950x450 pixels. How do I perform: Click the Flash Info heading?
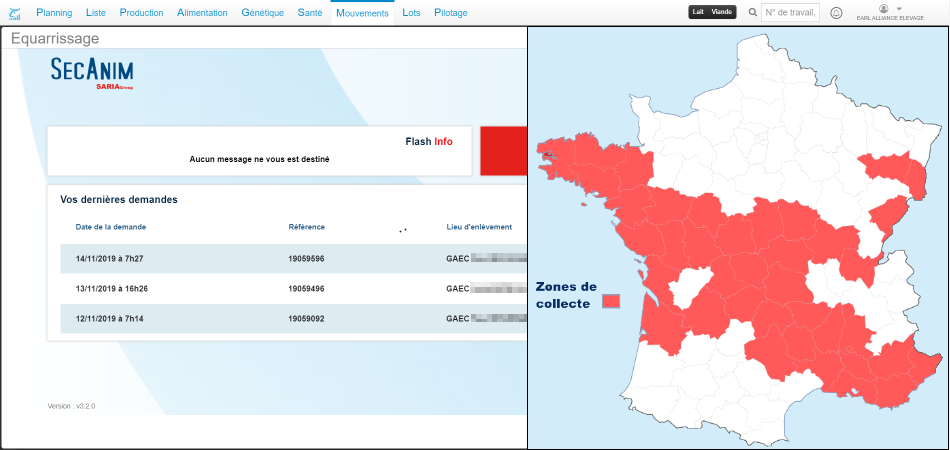coord(429,142)
